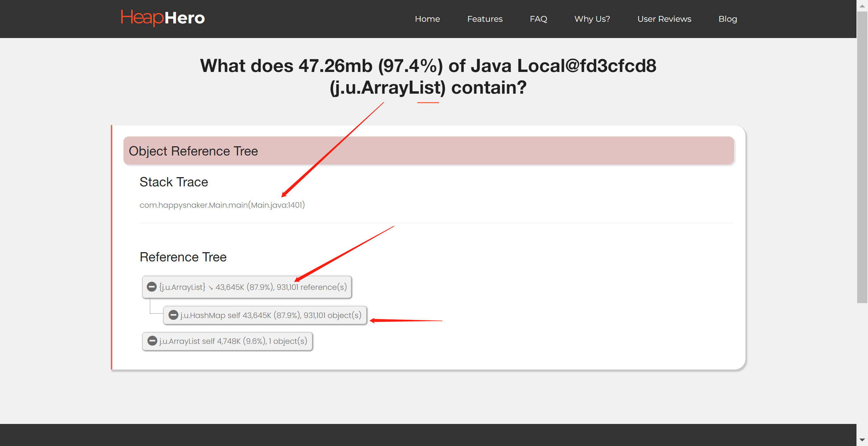Click the vertical scrollbar thumb

tap(862, 157)
